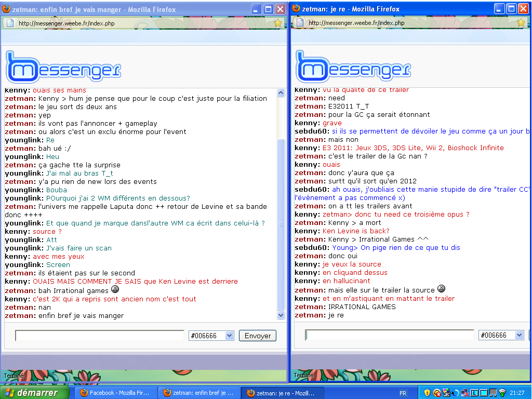
Task: Click kenny's red message 'source ?'
Action: (47, 231)
